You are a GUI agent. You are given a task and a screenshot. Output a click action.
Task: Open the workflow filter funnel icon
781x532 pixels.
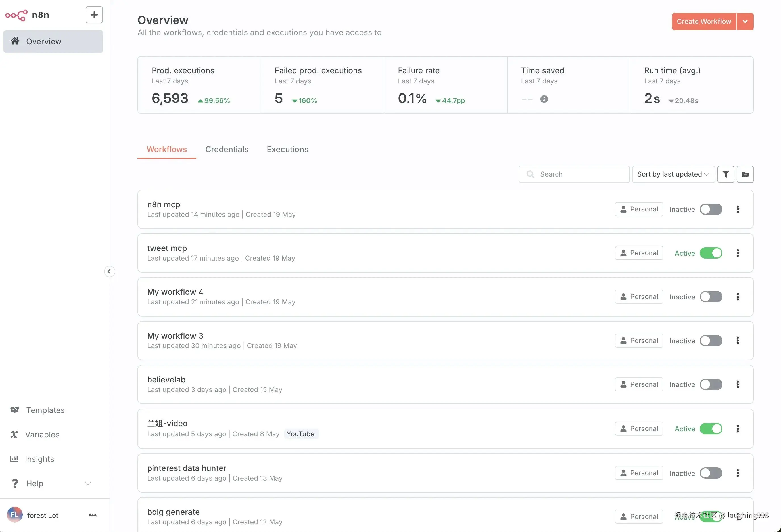pyautogui.click(x=726, y=174)
